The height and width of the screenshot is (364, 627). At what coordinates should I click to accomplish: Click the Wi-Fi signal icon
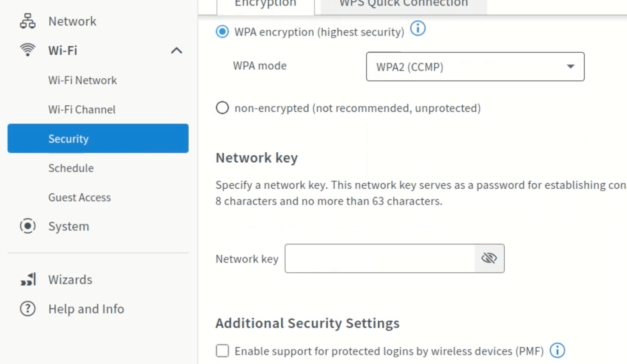[x=28, y=50]
